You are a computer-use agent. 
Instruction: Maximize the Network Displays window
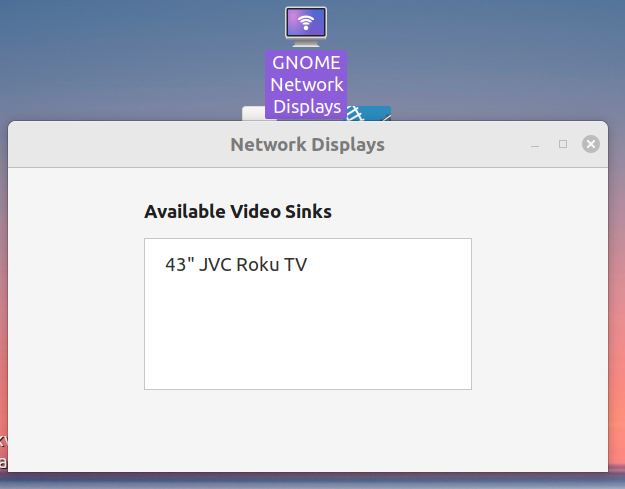pyautogui.click(x=563, y=144)
